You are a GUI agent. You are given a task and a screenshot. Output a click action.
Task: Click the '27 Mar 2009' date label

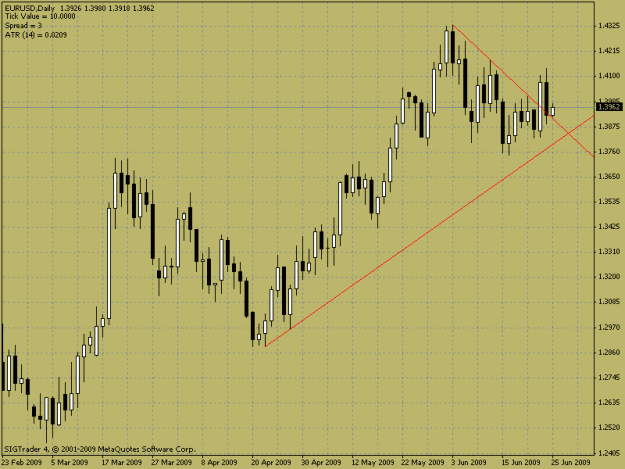171,462
